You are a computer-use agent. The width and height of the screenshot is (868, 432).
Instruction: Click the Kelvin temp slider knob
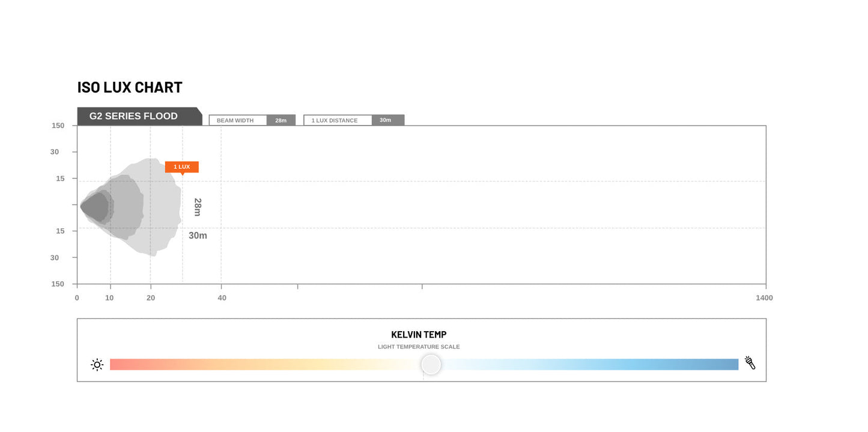tap(431, 365)
